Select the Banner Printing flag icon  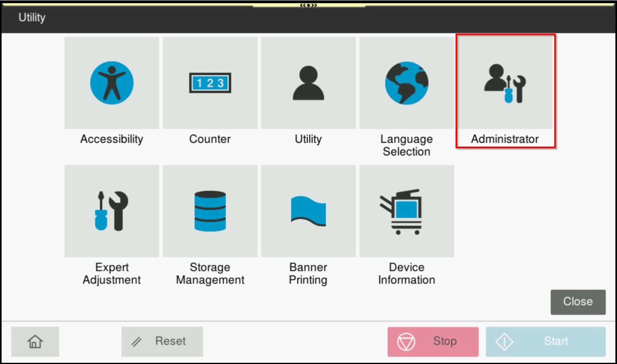[308, 211]
